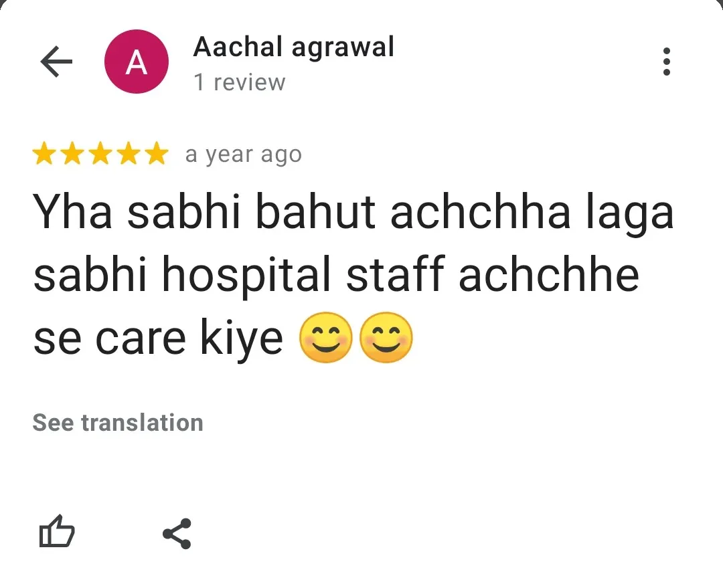Like the review with thumbs-up icon
Viewport: 723px width, 588px height.
coord(57,531)
